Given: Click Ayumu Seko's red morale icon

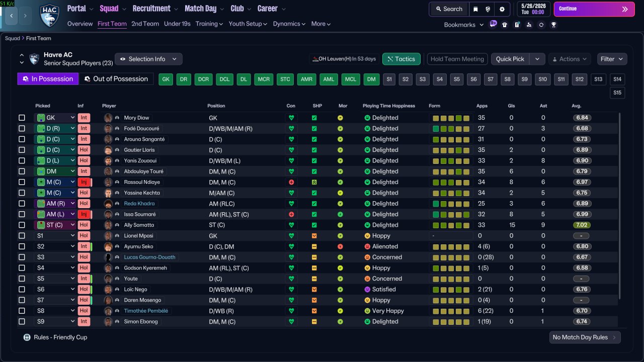Looking at the screenshot, I should click(340, 246).
